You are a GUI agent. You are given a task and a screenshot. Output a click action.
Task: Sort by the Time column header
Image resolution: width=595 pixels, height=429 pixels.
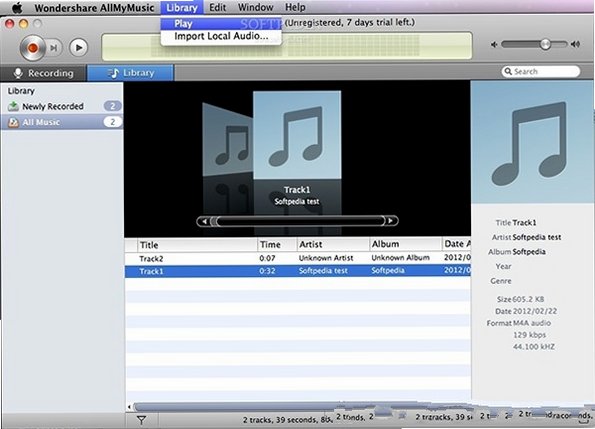pyautogui.click(x=277, y=245)
